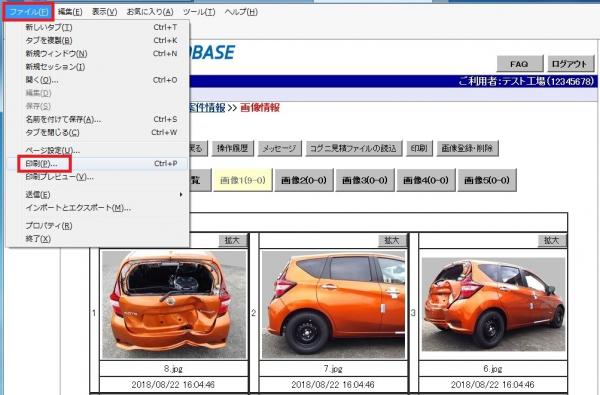The width and height of the screenshot is (600, 395).
Task: Open rear-quarter car thumbnail 6.jpg
Action: coord(493,305)
